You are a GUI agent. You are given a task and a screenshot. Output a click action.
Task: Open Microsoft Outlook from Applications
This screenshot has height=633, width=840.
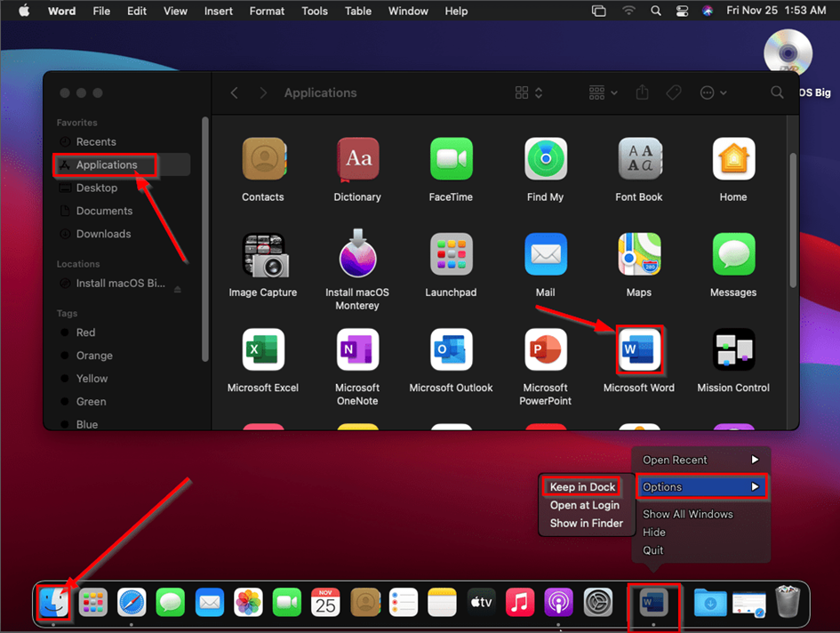(451, 349)
